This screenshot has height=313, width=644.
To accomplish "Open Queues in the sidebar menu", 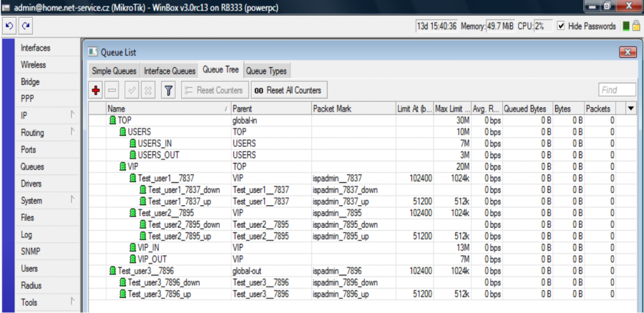I will tap(47, 167).
